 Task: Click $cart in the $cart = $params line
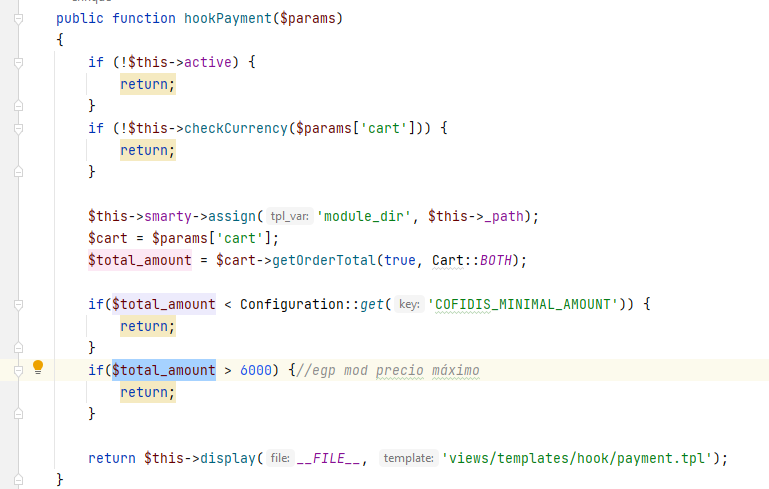(107, 238)
